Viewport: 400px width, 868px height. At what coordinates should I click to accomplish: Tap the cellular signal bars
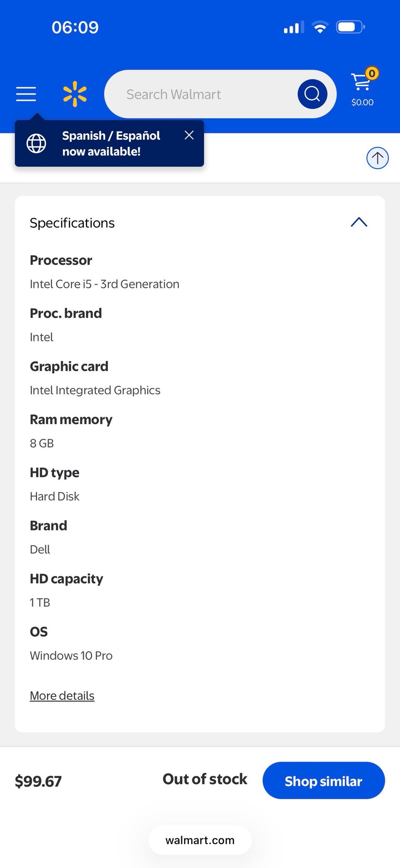click(292, 28)
